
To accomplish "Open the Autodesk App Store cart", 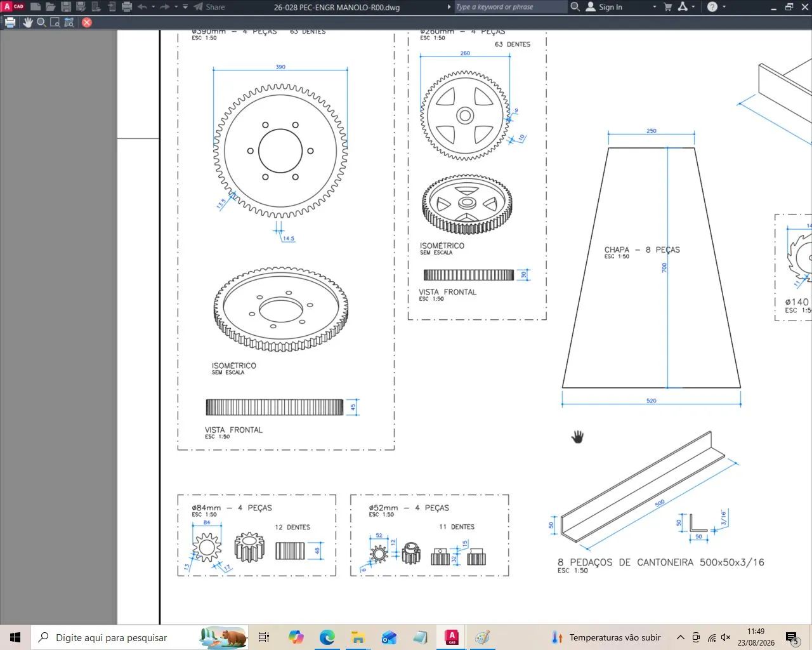I will click(668, 7).
